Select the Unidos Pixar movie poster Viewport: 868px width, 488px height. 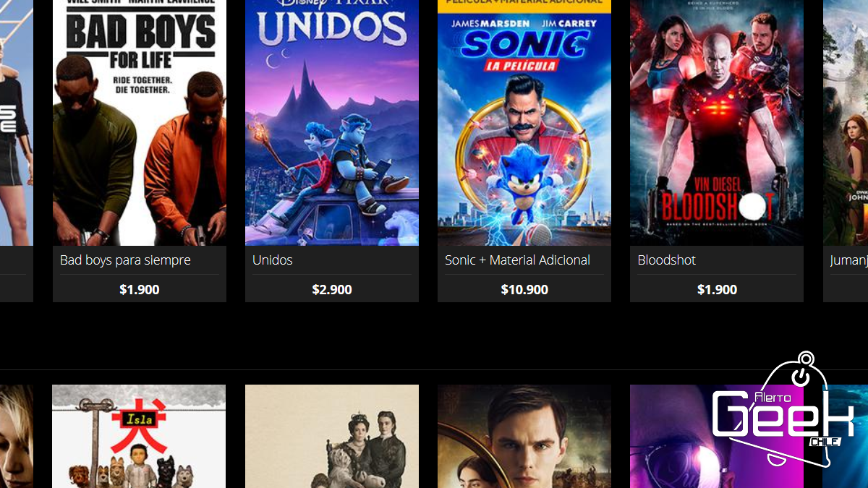[x=332, y=123]
